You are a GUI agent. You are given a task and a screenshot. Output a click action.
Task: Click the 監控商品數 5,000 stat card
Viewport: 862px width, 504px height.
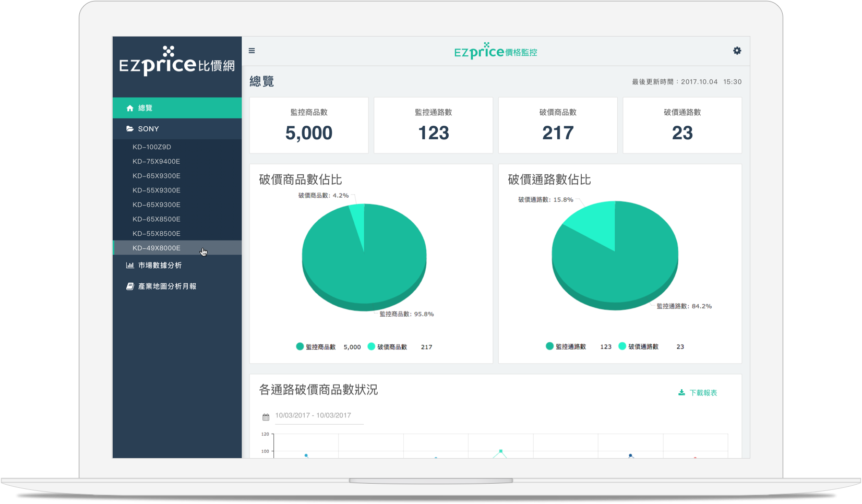[x=309, y=125]
